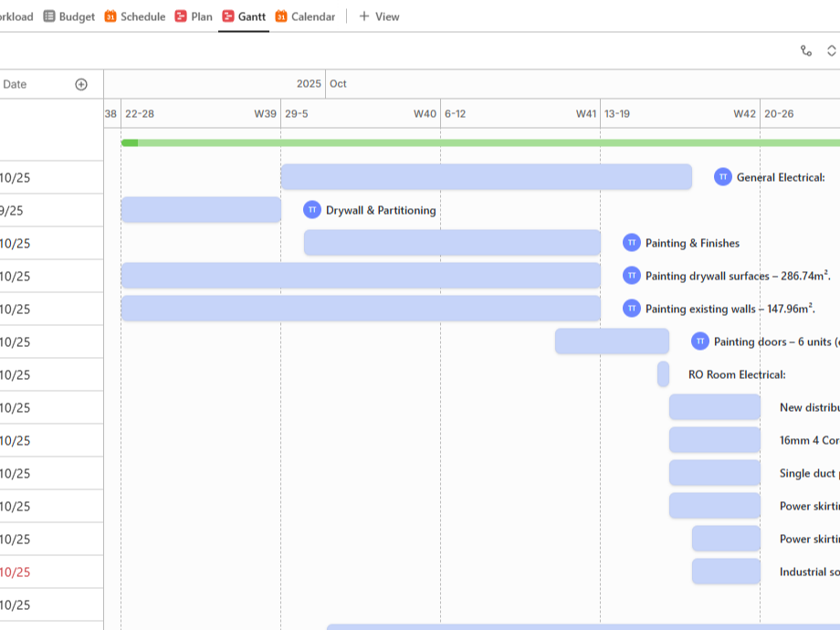
Task: Click the Gantt tab's red chart icon
Action: [227, 16]
